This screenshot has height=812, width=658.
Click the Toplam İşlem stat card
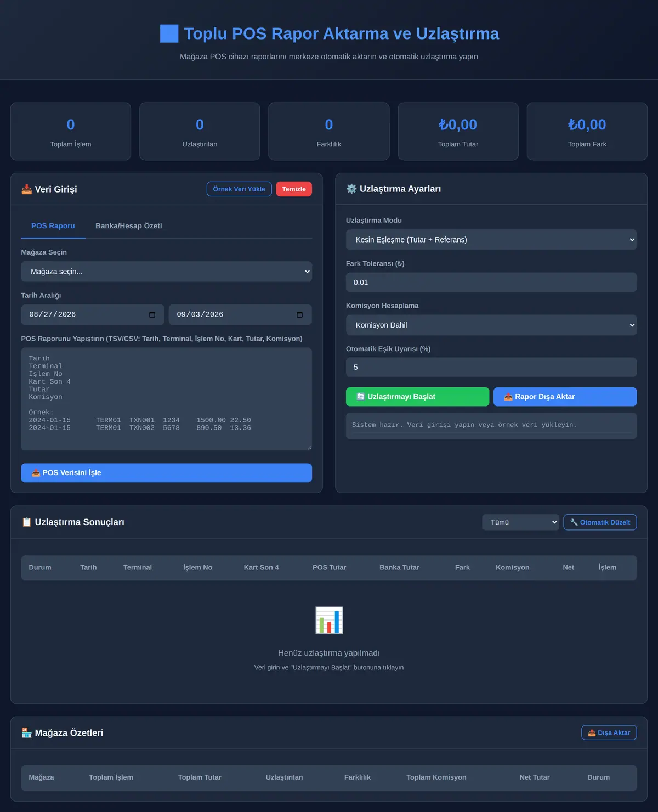71,132
